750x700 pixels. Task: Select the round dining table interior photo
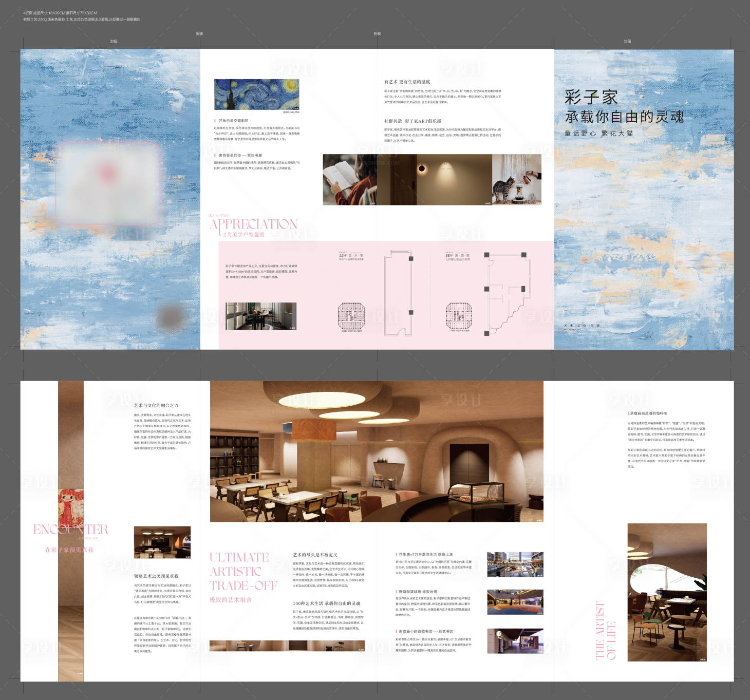tap(261, 316)
